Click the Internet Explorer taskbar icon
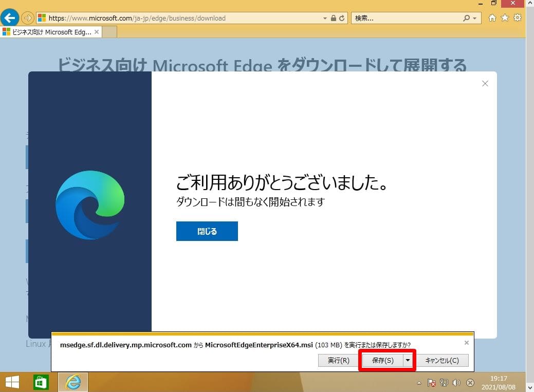Screen dimensions: 534x392 73,382
